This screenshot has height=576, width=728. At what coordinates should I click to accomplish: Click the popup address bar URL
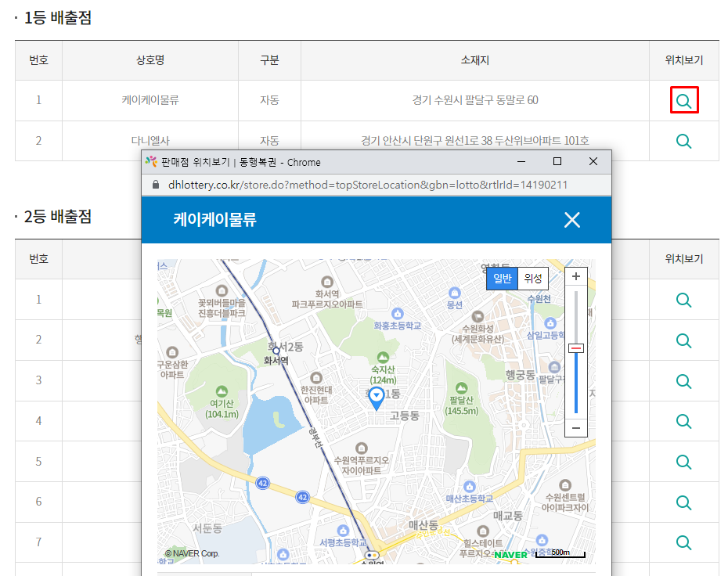click(368, 185)
